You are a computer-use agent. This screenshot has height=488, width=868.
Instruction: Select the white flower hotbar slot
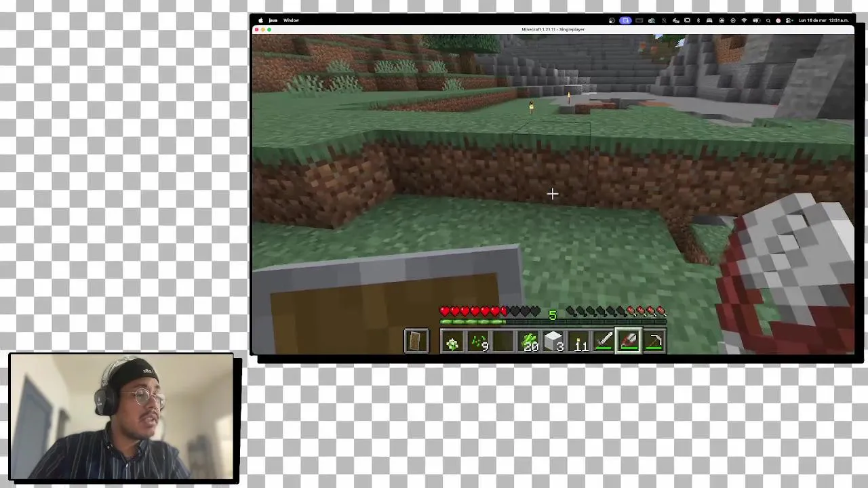(x=452, y=342)
